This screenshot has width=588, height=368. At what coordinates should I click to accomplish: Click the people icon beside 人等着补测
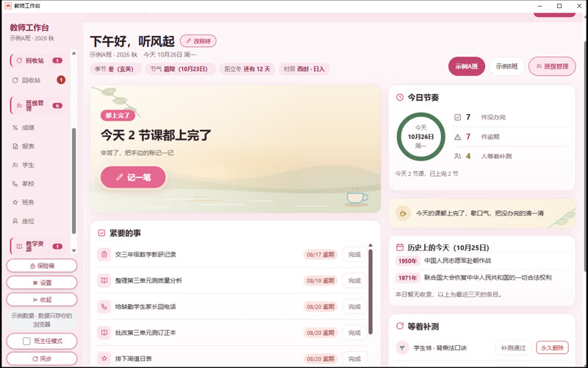(x=457, y=156)
